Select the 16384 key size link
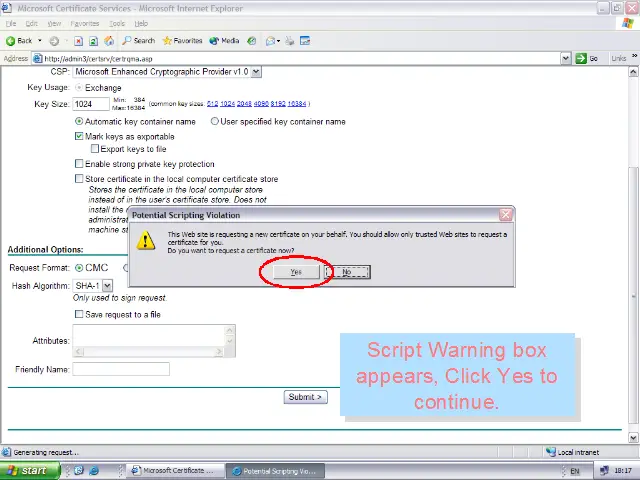 [x=297, y=104]
